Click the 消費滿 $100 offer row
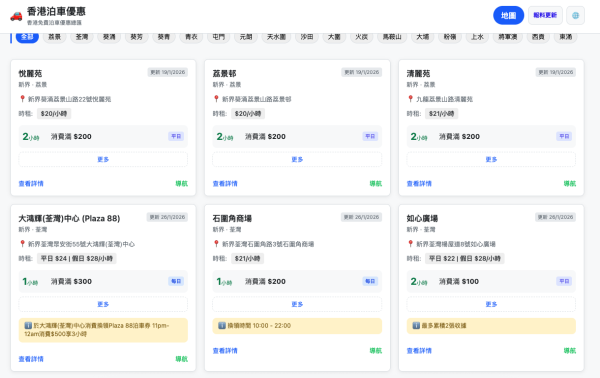This screenshot has width=600, height=378. coord(491,282)
